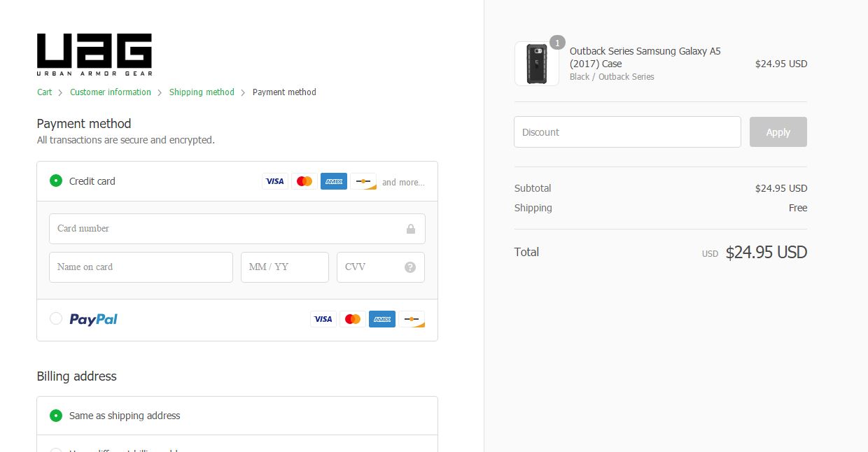Focus the CVV field
The width and height of the screenshot is (868, 452).
tap(381, 267)
